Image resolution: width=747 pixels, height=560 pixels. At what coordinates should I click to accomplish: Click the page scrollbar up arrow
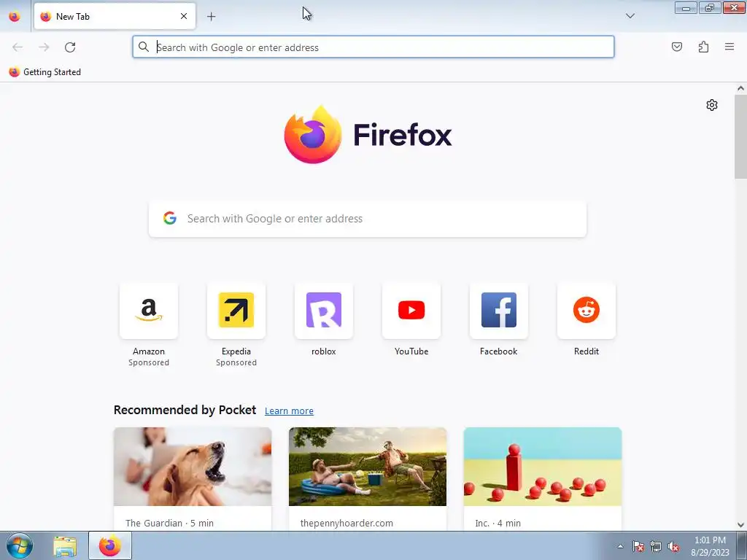click(740, 88)
